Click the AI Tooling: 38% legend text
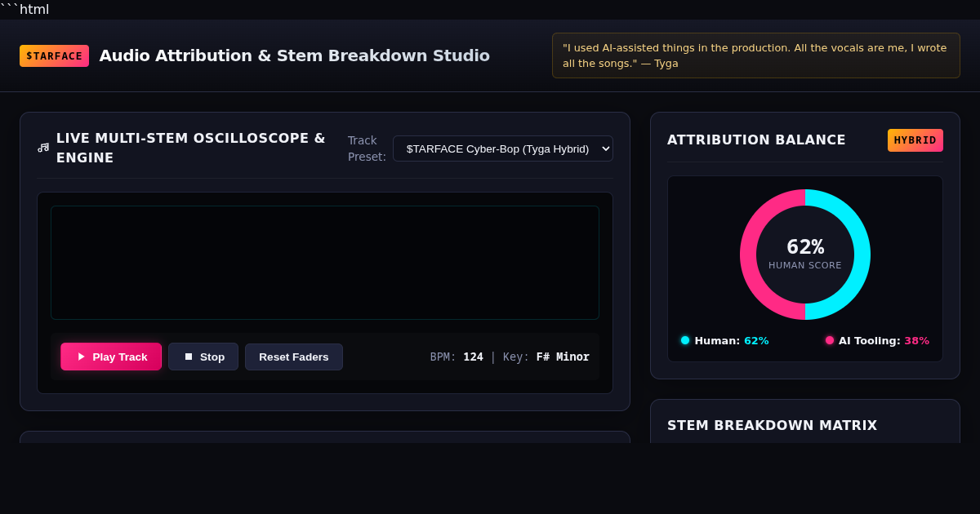Viewport: 980px width, 514px height. (884, 340)
